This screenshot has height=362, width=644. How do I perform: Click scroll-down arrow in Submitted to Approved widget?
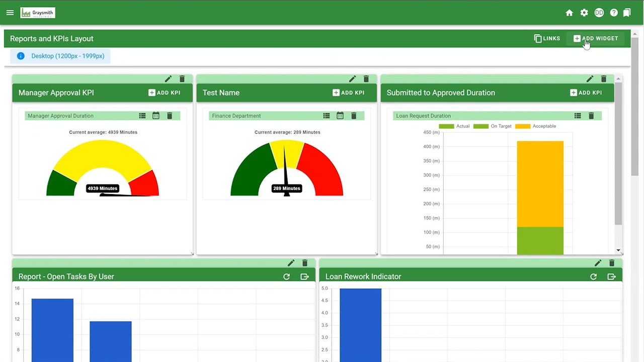coord(618,250)
